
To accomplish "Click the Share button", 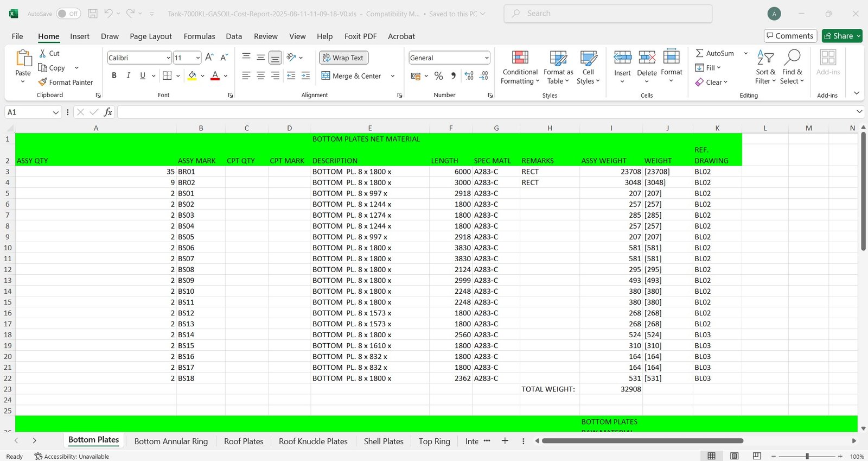I will tap(841, 36).
